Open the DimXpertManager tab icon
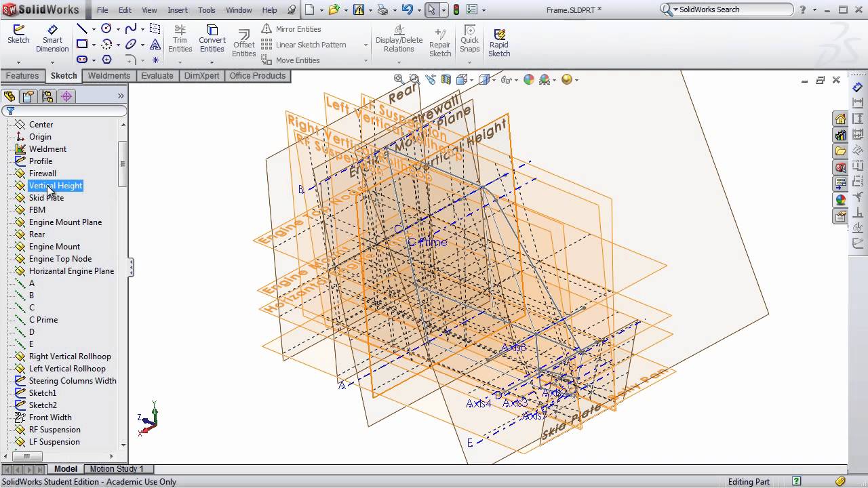Screen dimensions: 868x488 pyautogui.click(x=66, y=96)
